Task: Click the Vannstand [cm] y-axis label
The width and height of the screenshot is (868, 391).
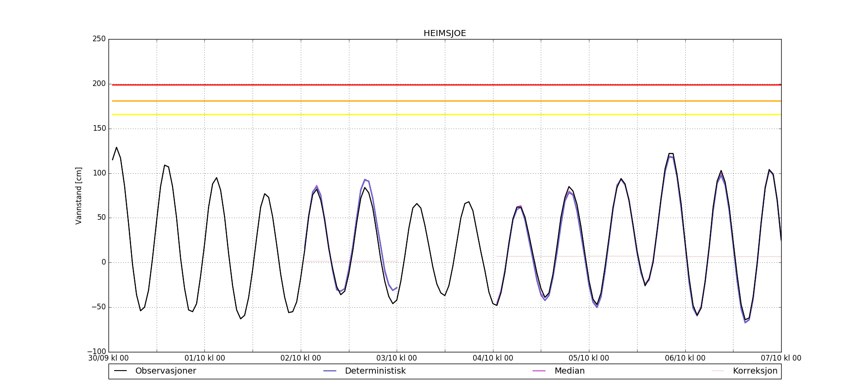Action: tap(79, 195)
